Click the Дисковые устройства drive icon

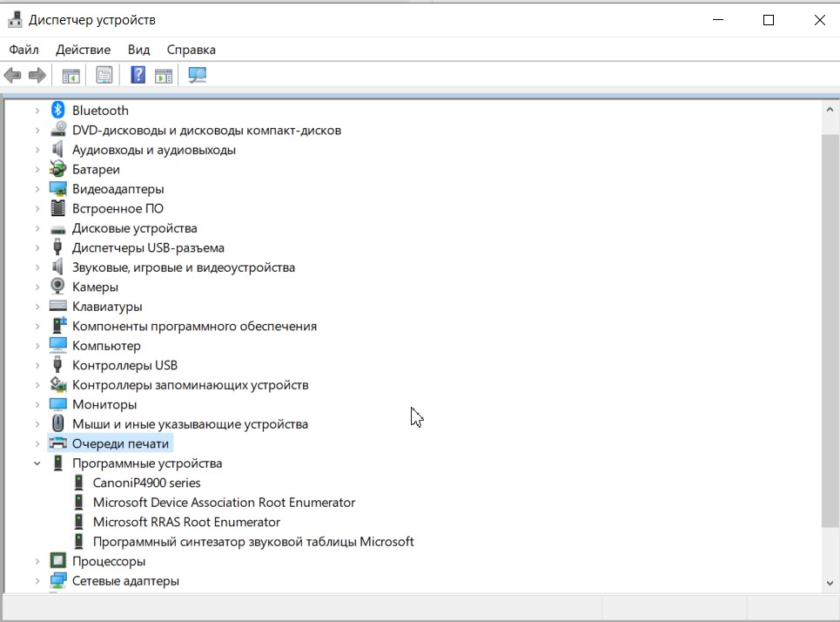[x=57, y=229]
